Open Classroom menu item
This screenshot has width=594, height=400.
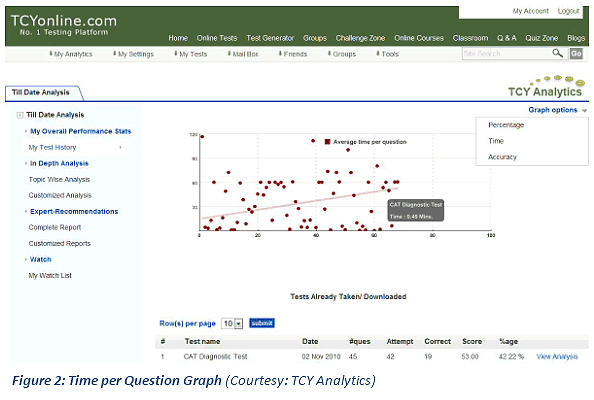click(471, 38)
